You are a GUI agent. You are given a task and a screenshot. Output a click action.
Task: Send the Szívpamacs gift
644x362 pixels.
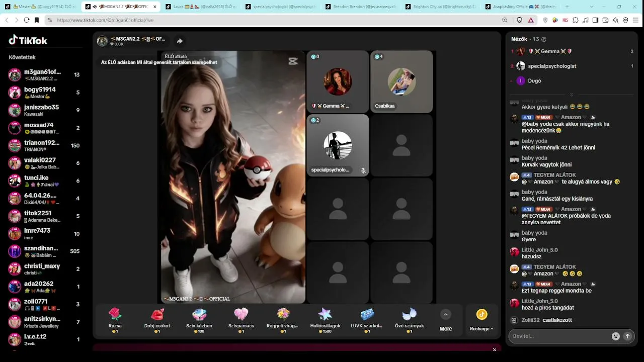(241, 320)
